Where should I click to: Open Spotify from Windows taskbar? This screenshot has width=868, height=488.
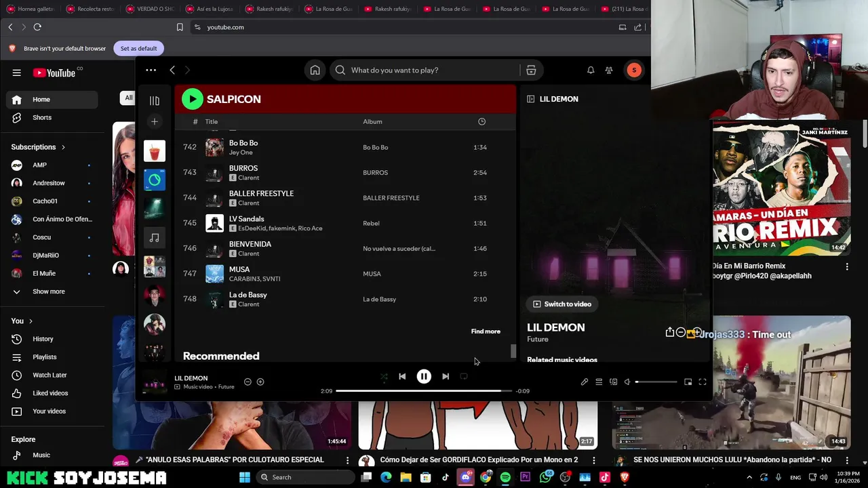[x=505, y=477]
